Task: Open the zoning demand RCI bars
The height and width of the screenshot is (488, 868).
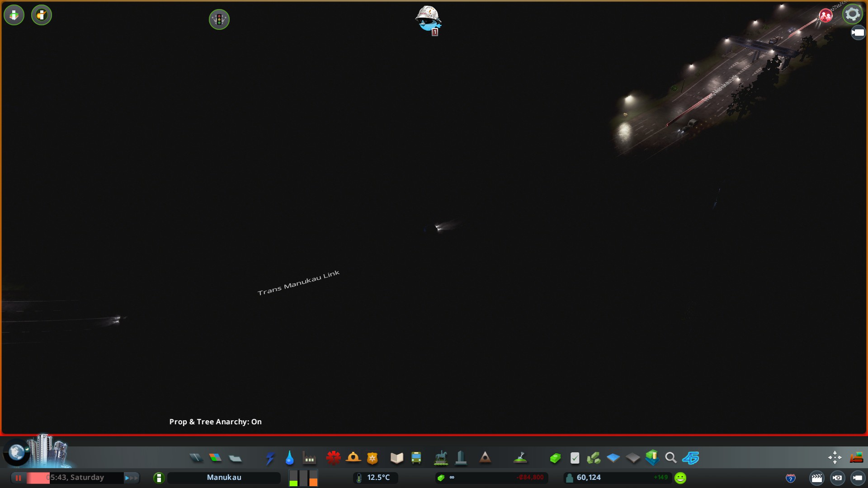Action: coord(303,478)
